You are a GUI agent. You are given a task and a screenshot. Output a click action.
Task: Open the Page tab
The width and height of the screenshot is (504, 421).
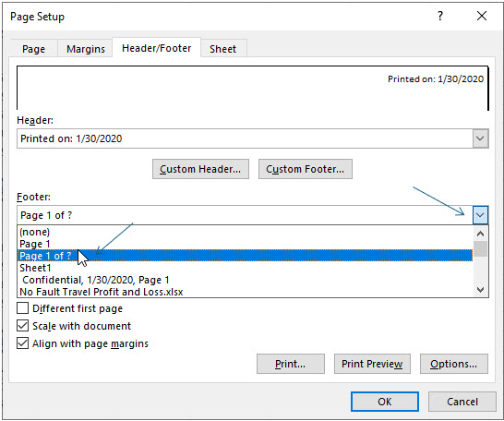point(33,49)
